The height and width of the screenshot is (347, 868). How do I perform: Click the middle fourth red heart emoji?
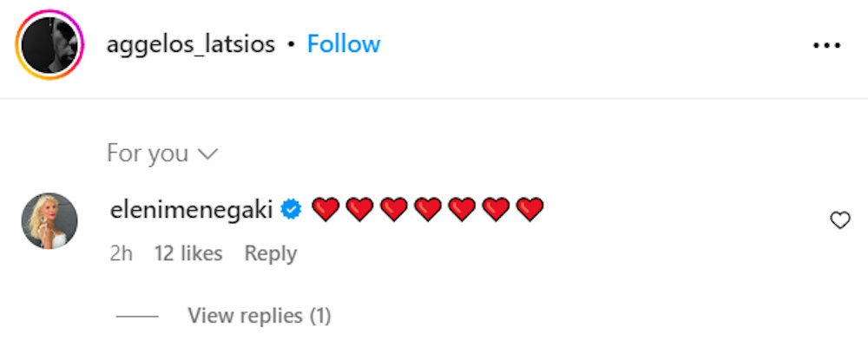pyautogui.click(x=427, y=209)
